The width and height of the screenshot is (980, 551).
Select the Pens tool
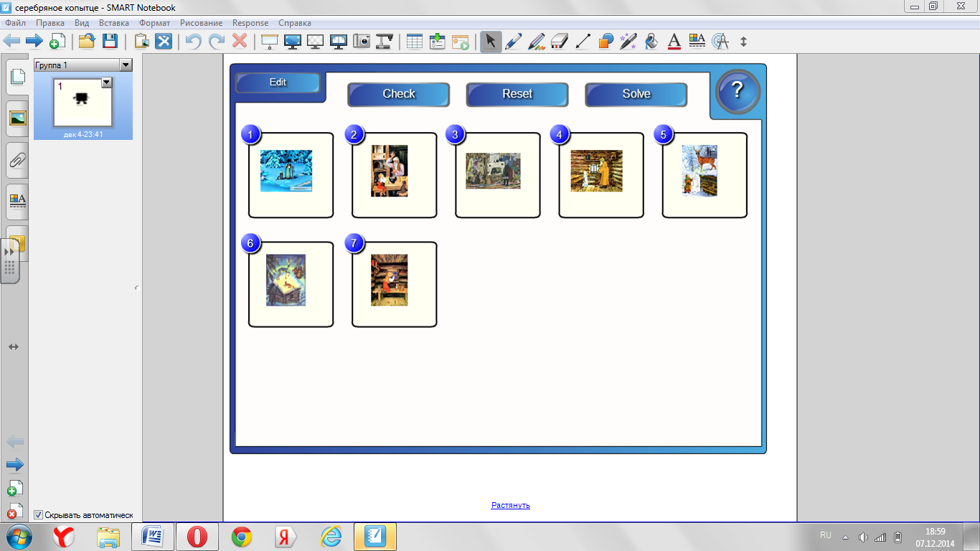(513, 41)
